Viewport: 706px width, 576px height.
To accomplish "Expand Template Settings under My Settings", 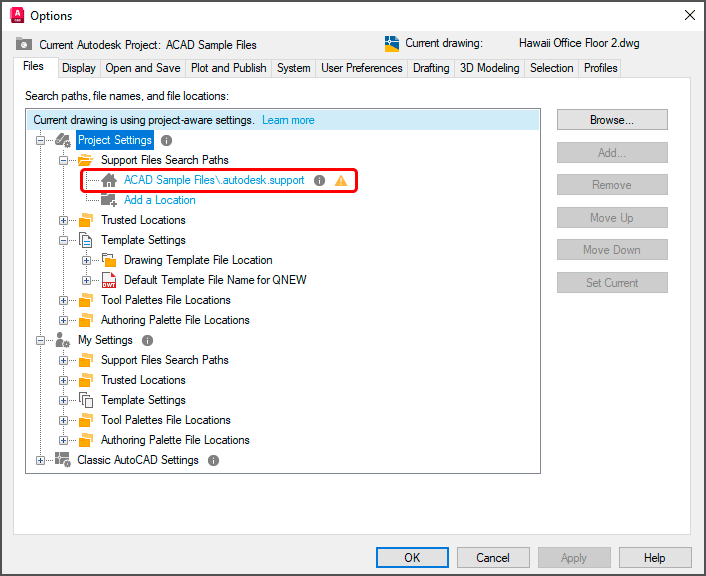I will coord(63,400).
